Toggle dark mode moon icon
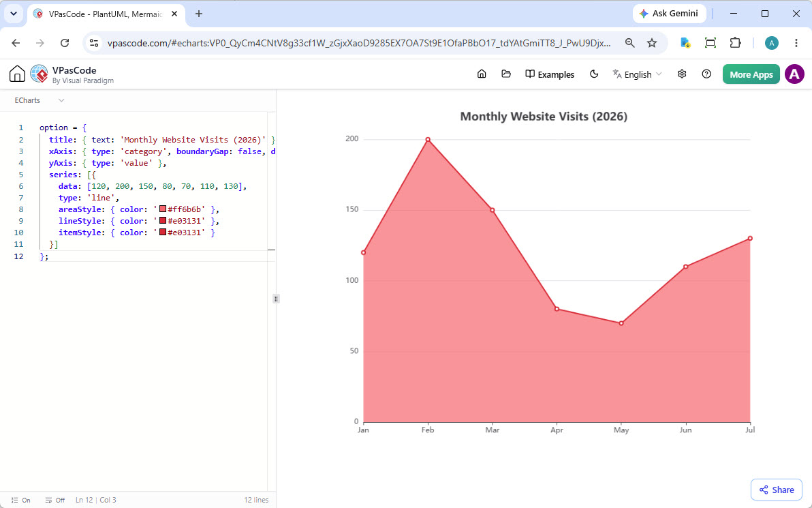 594,74
